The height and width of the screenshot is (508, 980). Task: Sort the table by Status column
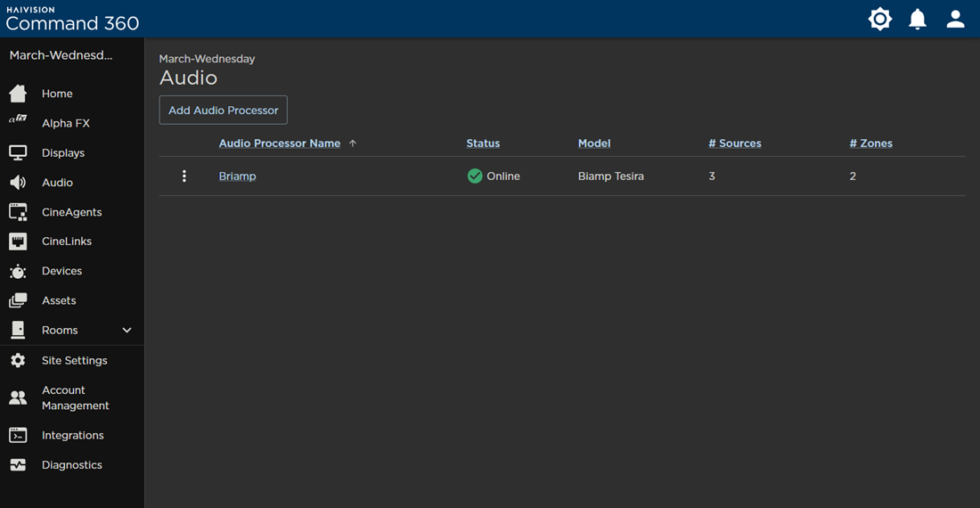(x=483, y=143)
